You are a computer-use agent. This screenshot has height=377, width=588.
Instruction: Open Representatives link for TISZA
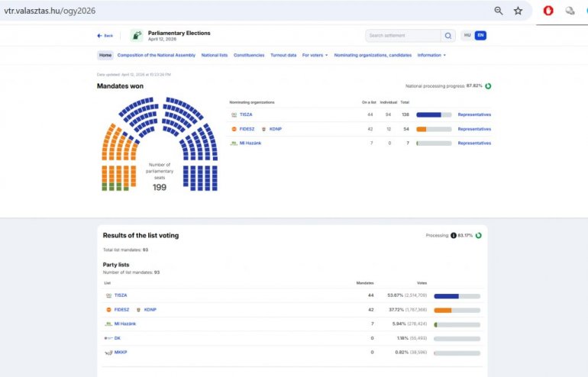[x=474, y=114]
